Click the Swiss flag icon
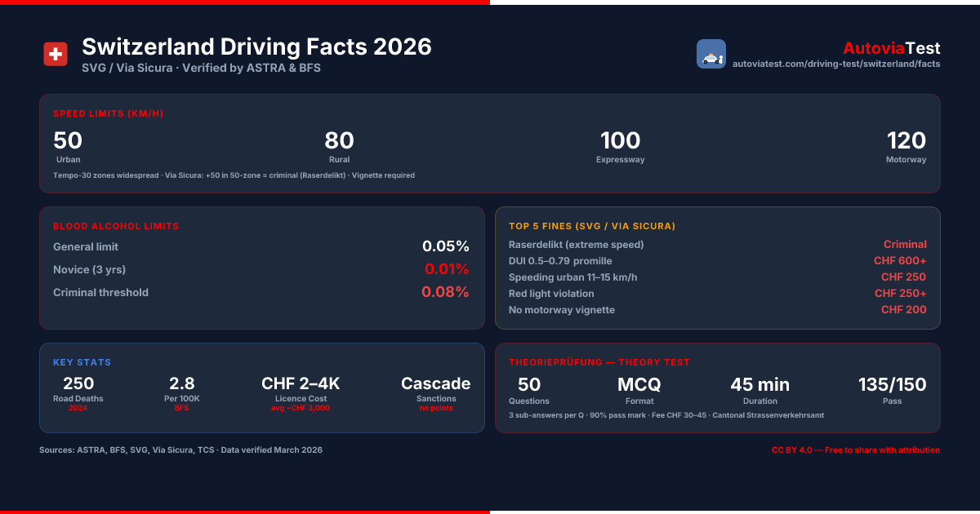 coord(56,55)
